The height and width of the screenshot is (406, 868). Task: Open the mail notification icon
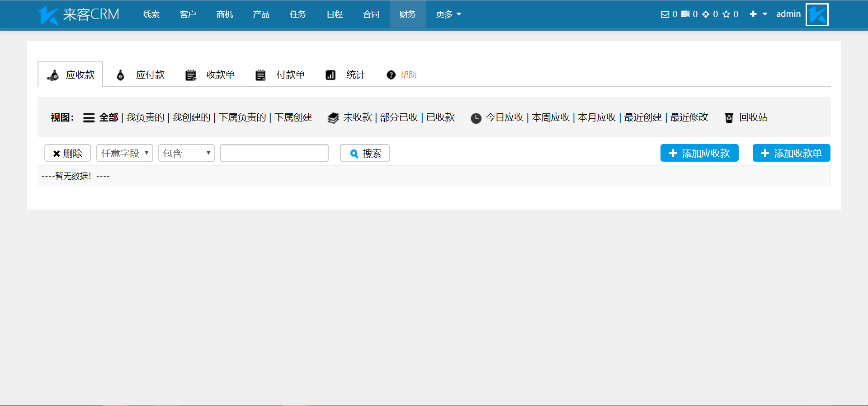pyautogui.click(x=665, y=14)
